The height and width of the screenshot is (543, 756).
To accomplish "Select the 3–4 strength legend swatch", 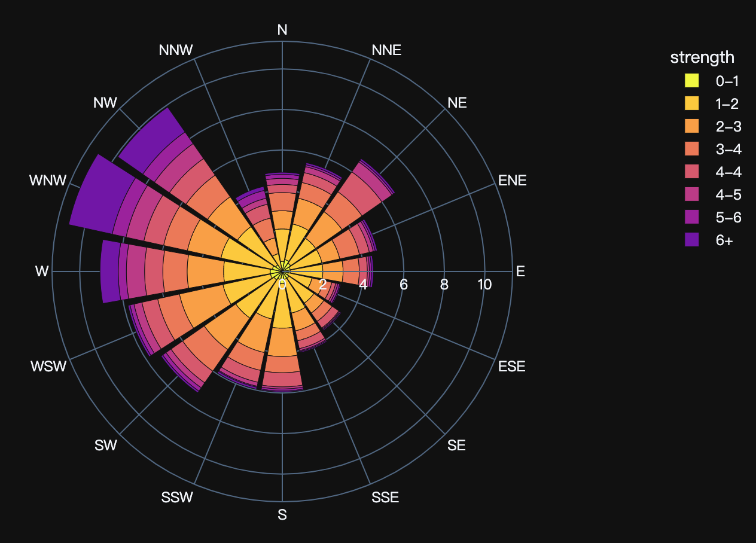I will 692,150.
